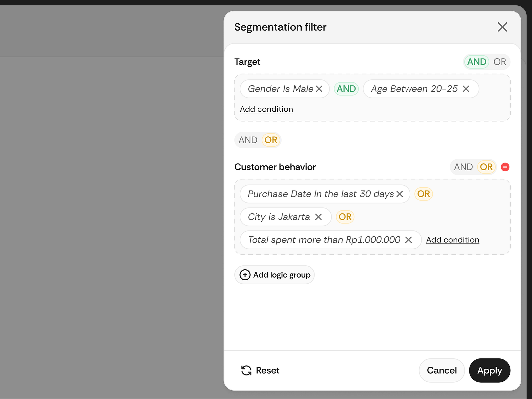
Task: Click Add logic group button
Action: [x=274, y=275]
